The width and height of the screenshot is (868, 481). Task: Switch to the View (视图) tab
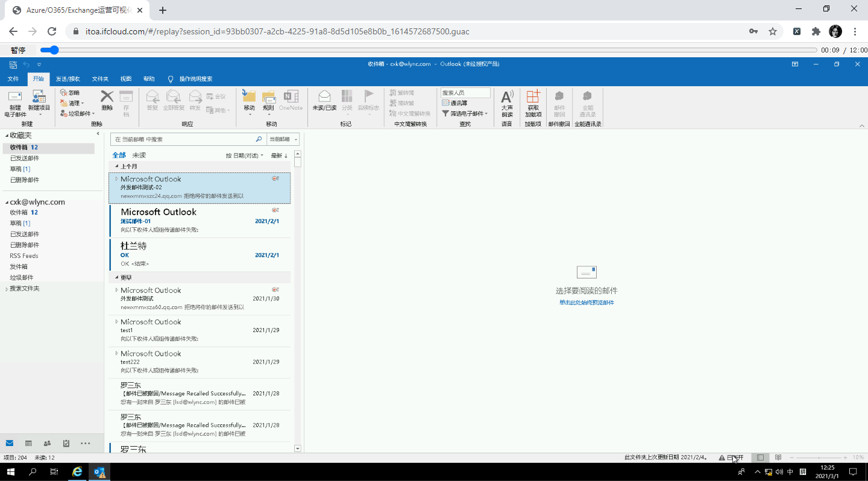125,79
